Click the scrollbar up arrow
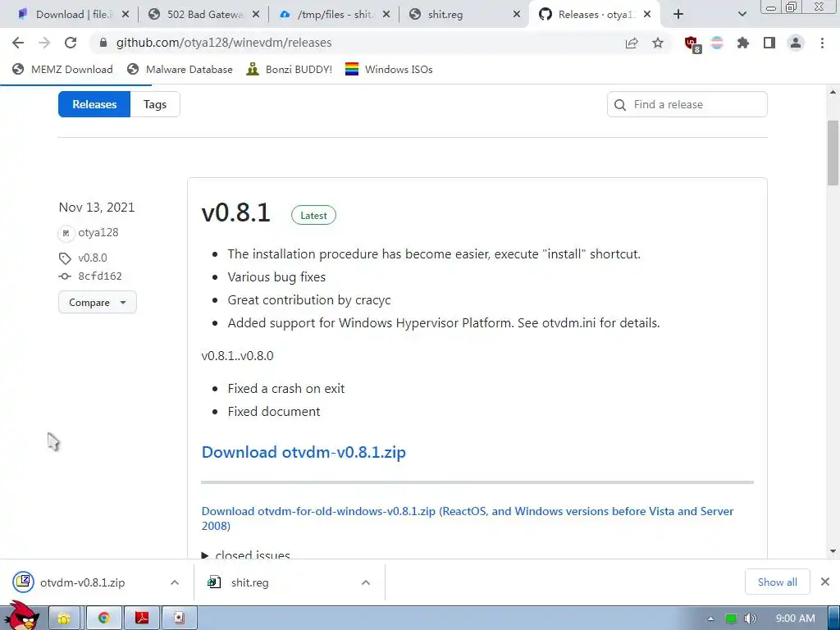This screenshot has width=840, height=630. coord(833,92)
